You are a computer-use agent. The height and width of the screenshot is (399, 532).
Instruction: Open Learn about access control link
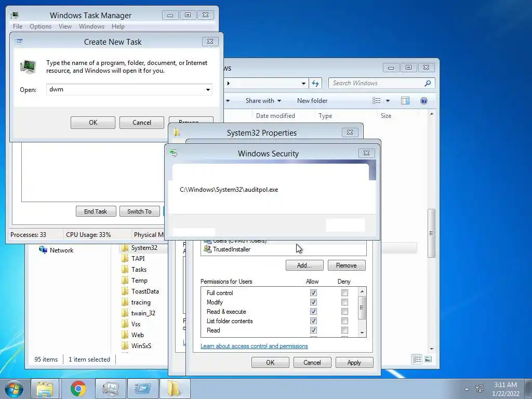point(254,346)
